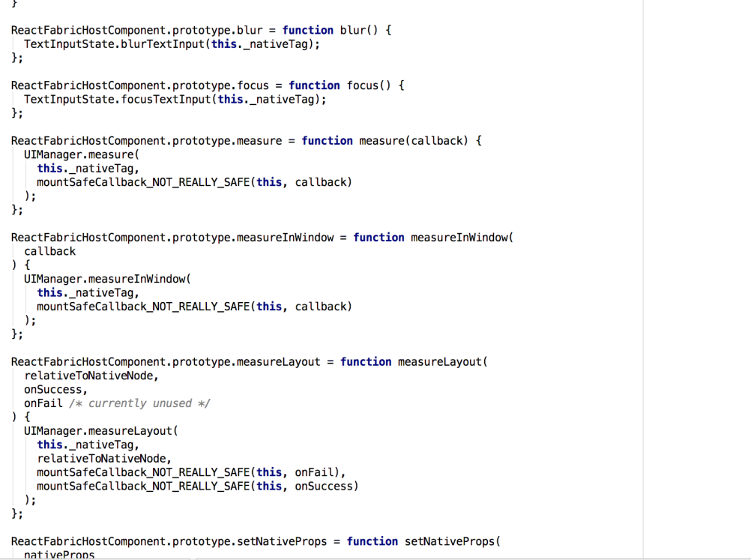The height and width of the screenshot is (560, 751).
Task: Click 'TextInputState.blurTextInput' call
Action: coord(172,44)
